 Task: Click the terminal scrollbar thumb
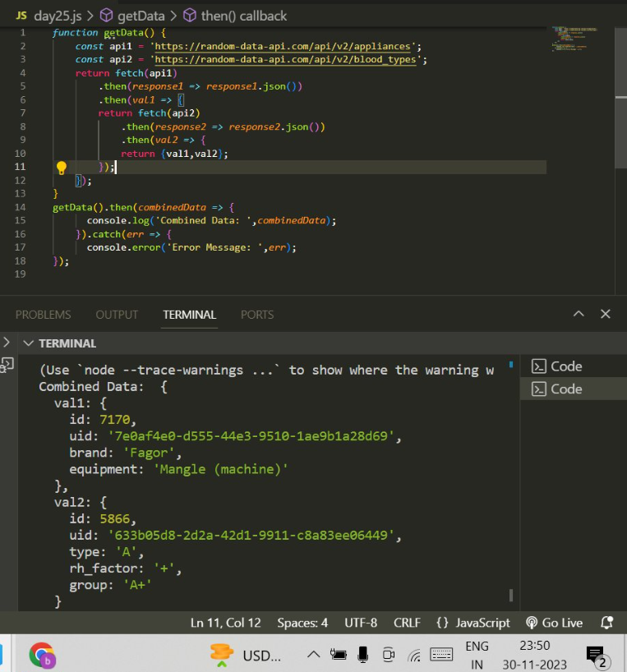pyautogui.click(x=511, y=595)
